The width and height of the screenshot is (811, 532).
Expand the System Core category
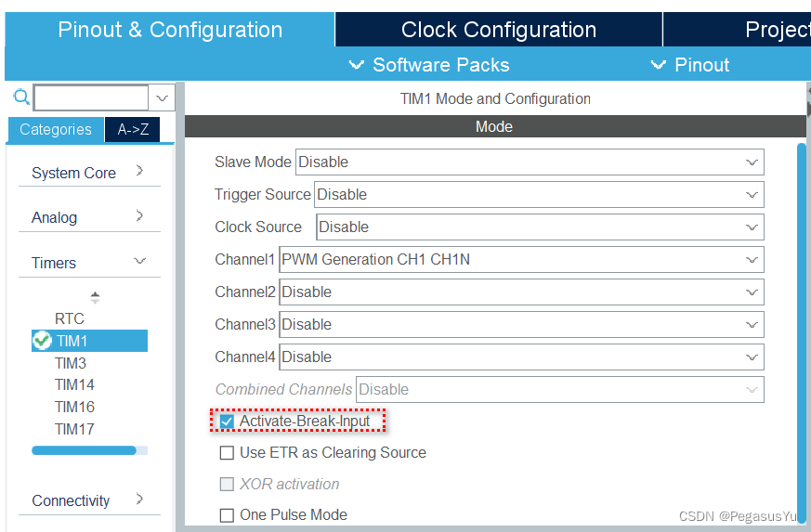click(x=139, y=171)
